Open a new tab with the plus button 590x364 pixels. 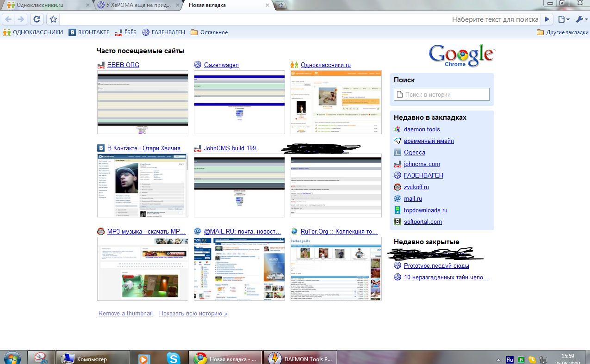click(281, 6)
